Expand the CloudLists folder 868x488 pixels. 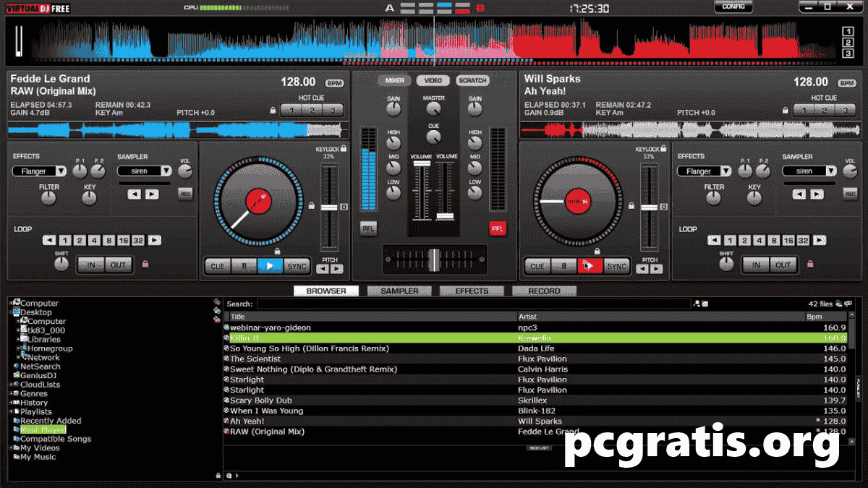tap(9, 385)
